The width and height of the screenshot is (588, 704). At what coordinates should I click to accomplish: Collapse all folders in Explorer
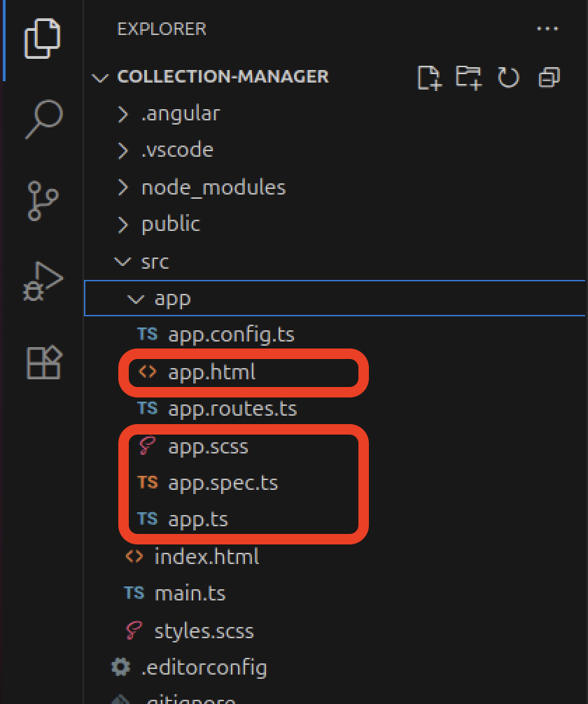[549, 77]
